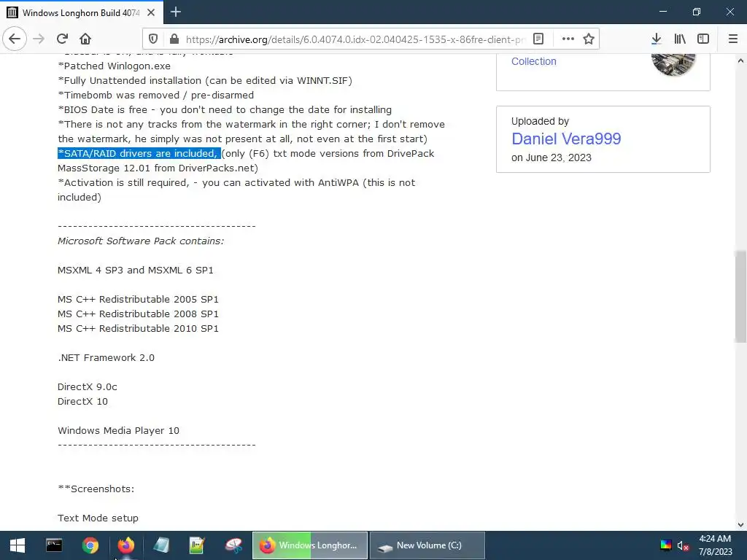The width and height of the screenshot is (747, 560).
Task: Toggle the sidebar view icon
Action: [703, 39]
